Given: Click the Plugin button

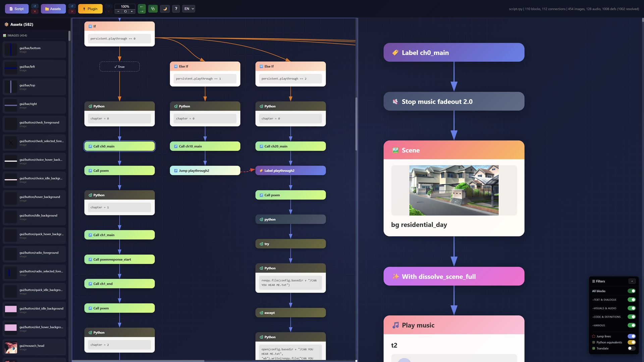Looking at the screenshot, I should coord(90,9).
